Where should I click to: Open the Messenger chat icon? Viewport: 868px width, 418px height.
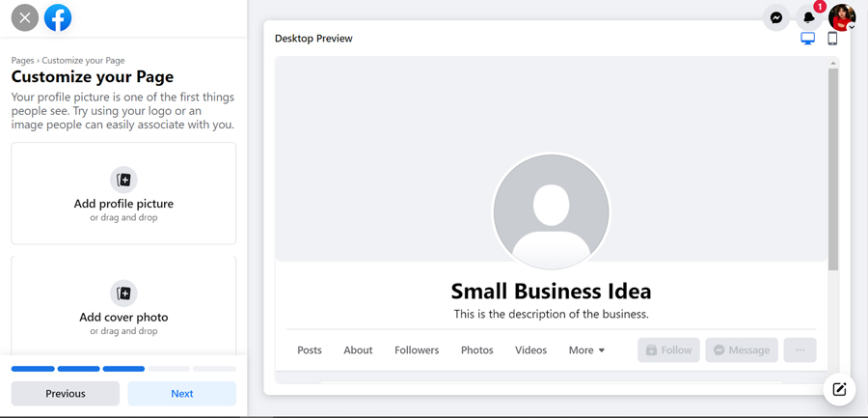pos(776,17)
